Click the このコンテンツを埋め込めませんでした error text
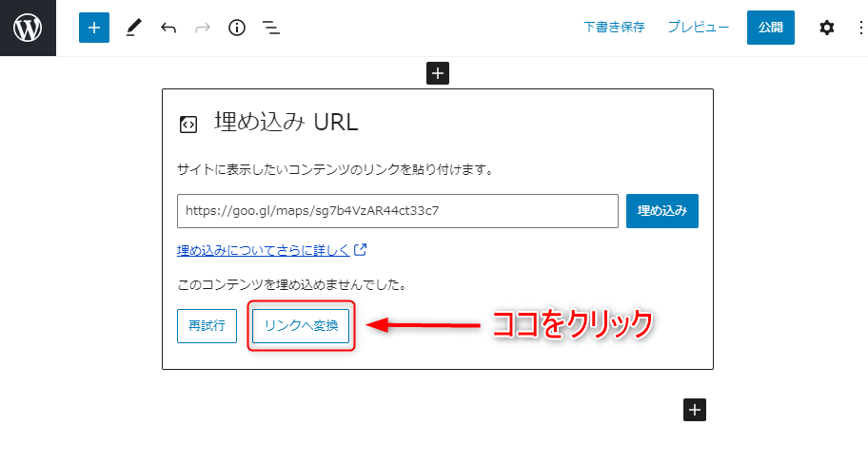The width and height of the screenshot is (868, 464). click(293, 285)
